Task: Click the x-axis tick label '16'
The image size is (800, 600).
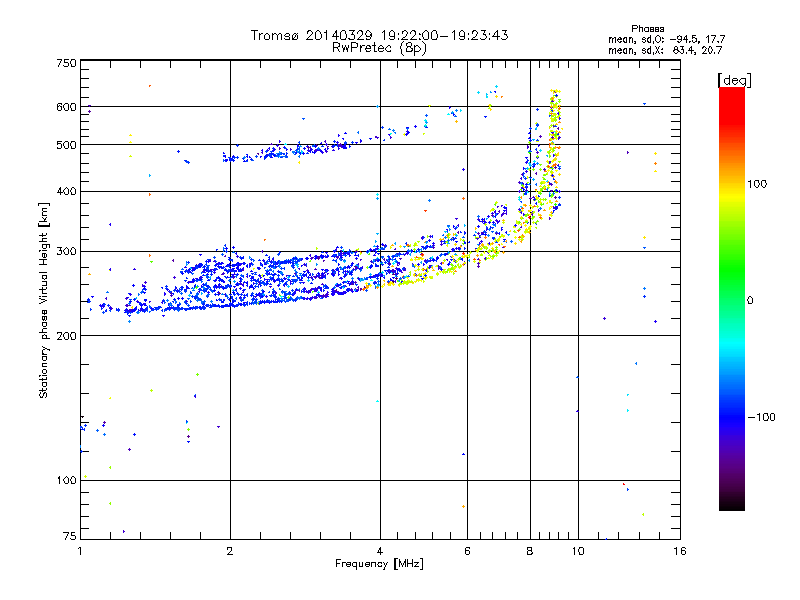Action: coord(680,551)
